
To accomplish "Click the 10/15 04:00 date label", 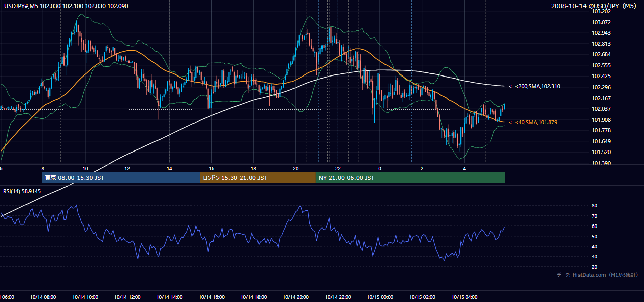I will click(x=465, y=297).
